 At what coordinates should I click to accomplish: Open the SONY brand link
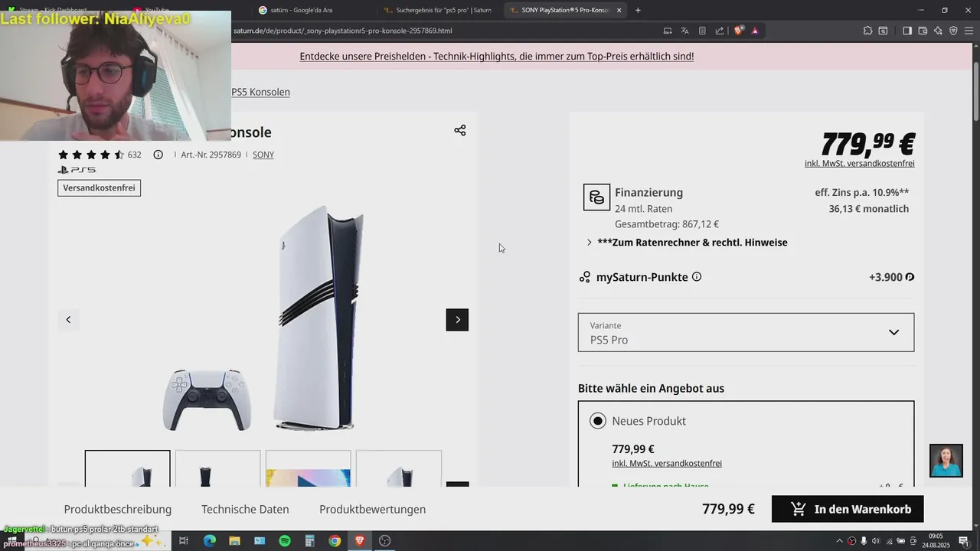tap(263, 155)
